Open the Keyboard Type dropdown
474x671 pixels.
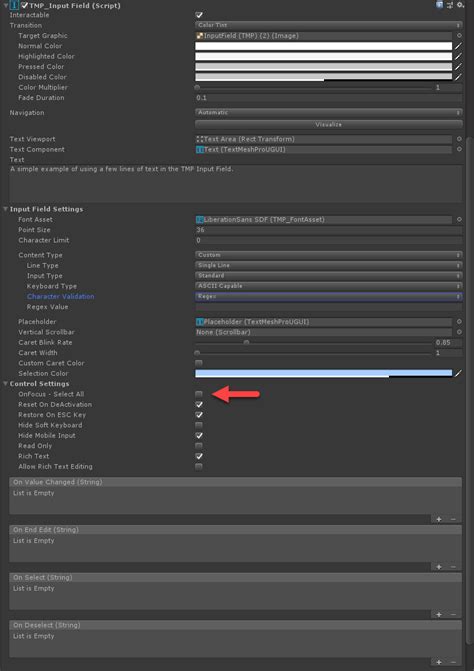click(329, 286)
